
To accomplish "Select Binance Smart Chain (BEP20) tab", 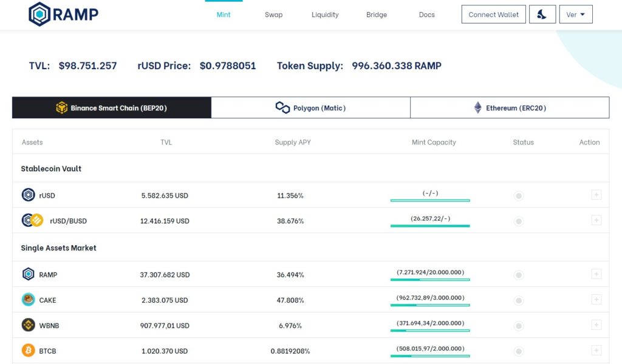I will (112, 108).
